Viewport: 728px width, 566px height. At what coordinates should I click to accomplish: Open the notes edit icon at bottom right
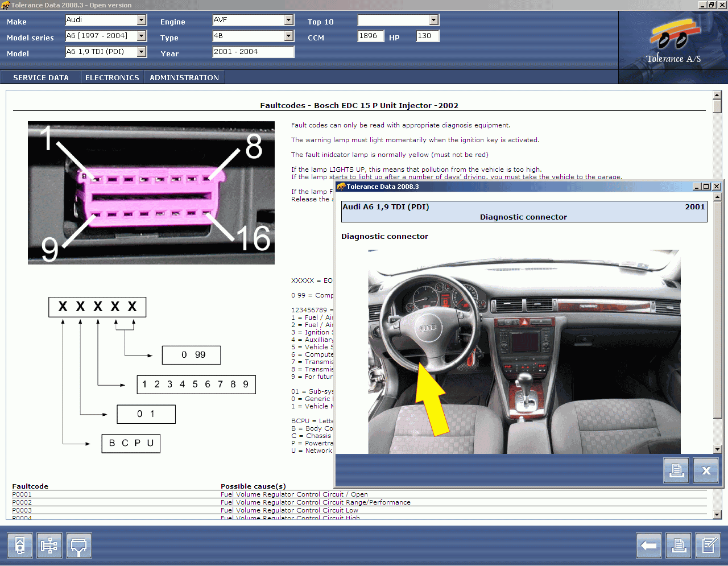tap(708, 546)
